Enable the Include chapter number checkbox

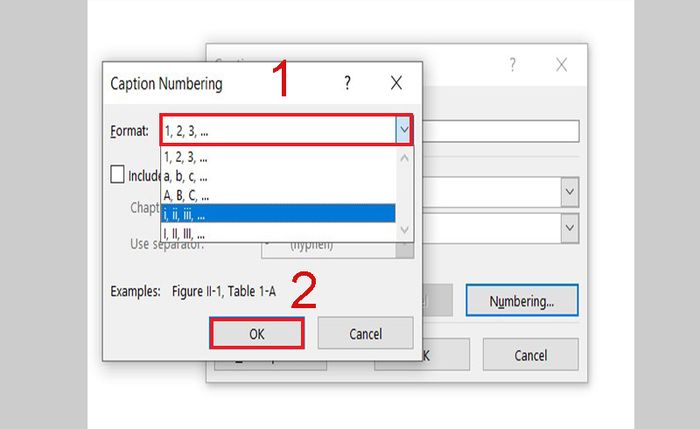(117, 174)
